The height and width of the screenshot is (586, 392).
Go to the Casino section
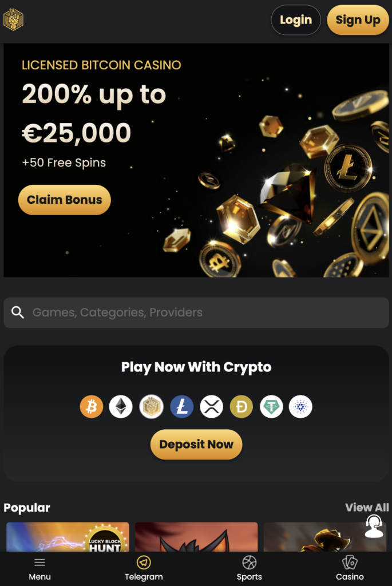tap(350, 569)
